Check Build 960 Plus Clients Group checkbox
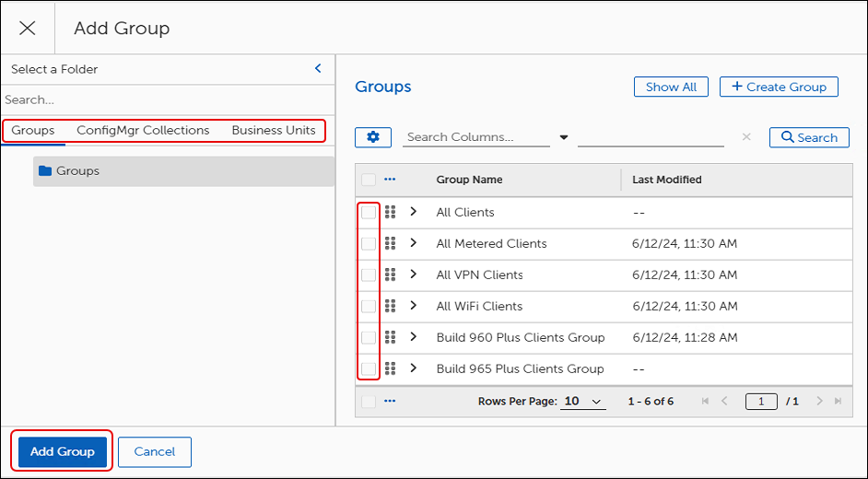This screenshot has width=868, height=479. tap(369, 337)
